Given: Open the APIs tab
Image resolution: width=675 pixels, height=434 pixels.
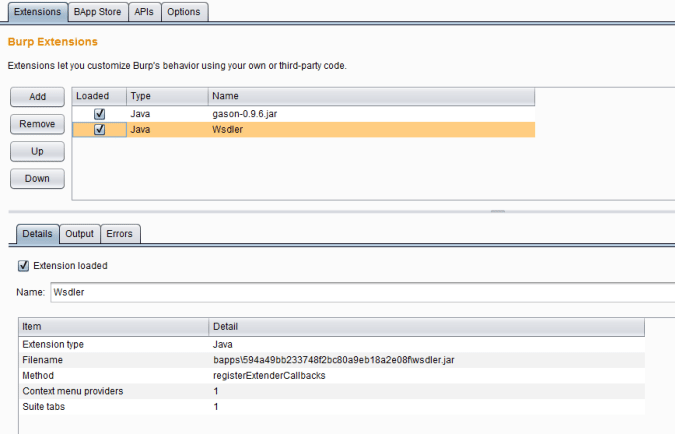Looking at the screenshot, I should click(x=144, y=12).
